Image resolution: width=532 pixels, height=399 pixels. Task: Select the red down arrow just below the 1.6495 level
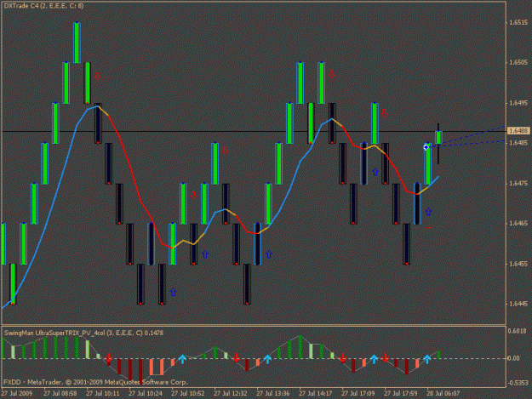point(385,112)
